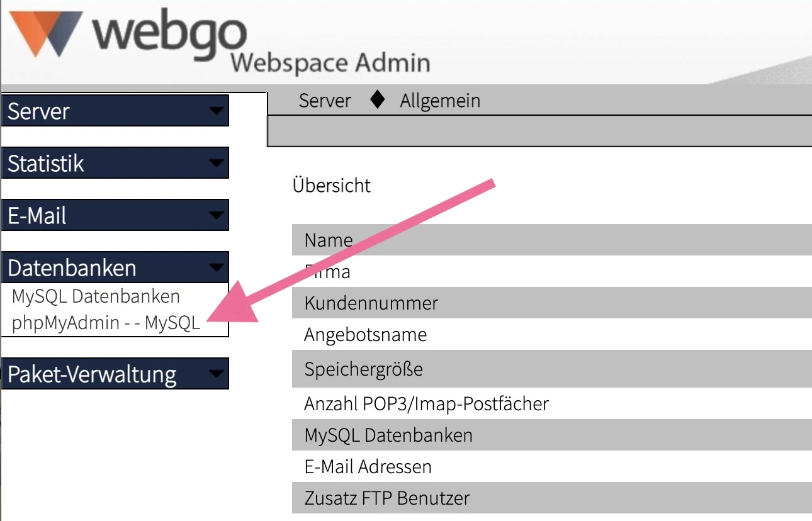The image size is (812, 521).
Task: Click the Speichergröße row
Action: 363,369
